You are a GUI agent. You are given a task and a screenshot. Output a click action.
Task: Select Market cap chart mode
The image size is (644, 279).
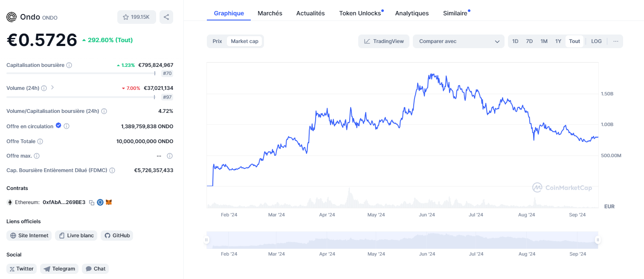(x=244, y=41)
